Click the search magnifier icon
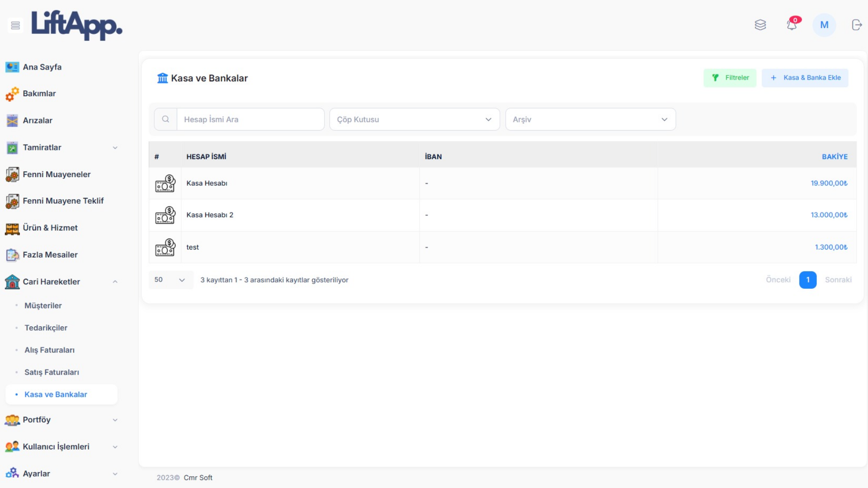This screenshot has width=868, height=488. (x=165, y=119)
